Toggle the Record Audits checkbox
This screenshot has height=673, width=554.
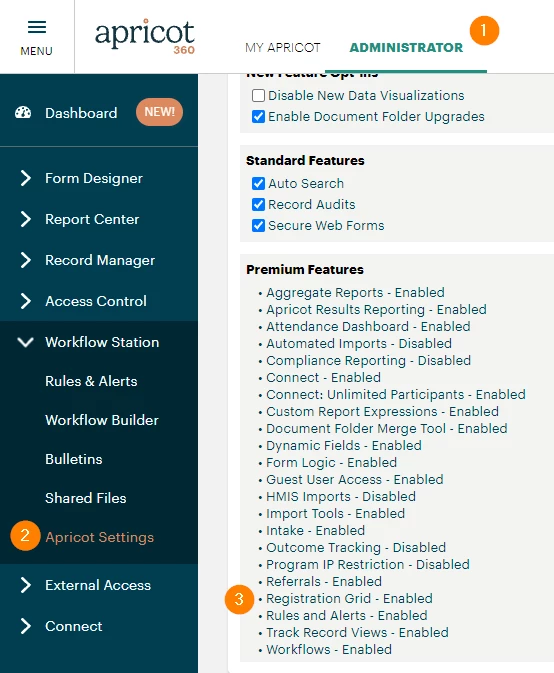(x=258, y=204)
